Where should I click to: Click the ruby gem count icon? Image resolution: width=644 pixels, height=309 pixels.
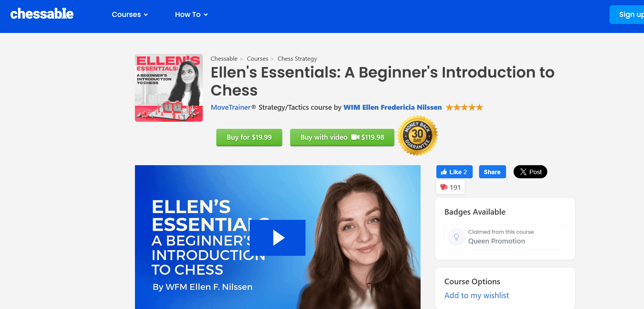[x=444, y=187]
